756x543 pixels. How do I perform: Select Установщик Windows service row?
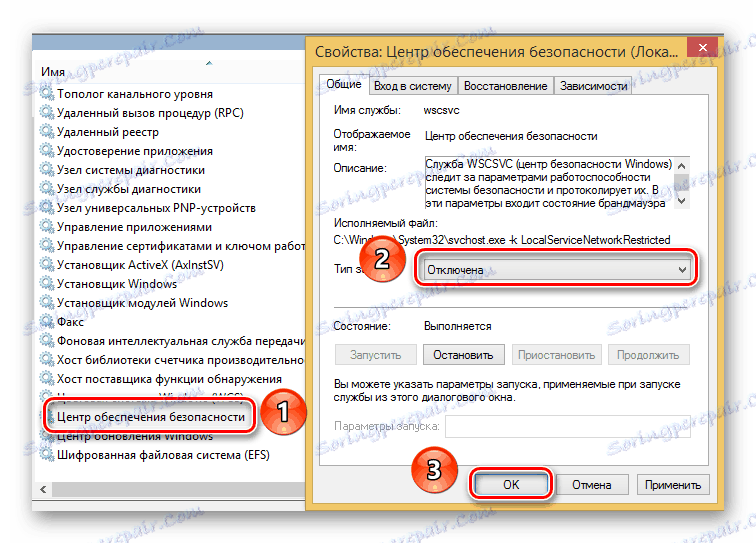pos(117,284)
